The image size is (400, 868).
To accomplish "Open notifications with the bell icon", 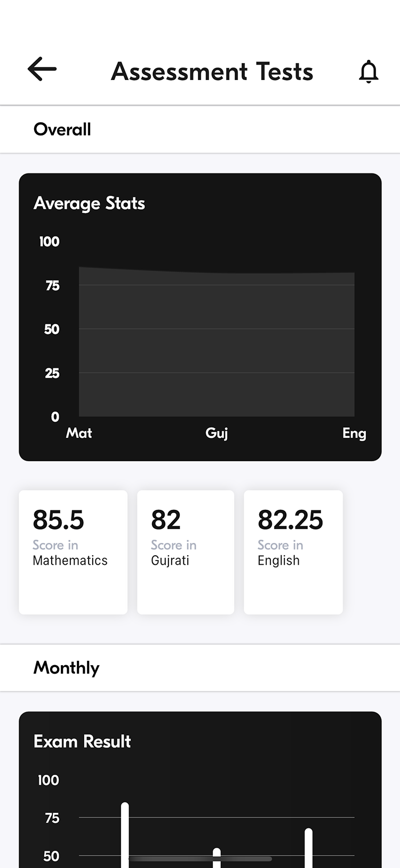I will pyautogui.click(x=369, y=72).
